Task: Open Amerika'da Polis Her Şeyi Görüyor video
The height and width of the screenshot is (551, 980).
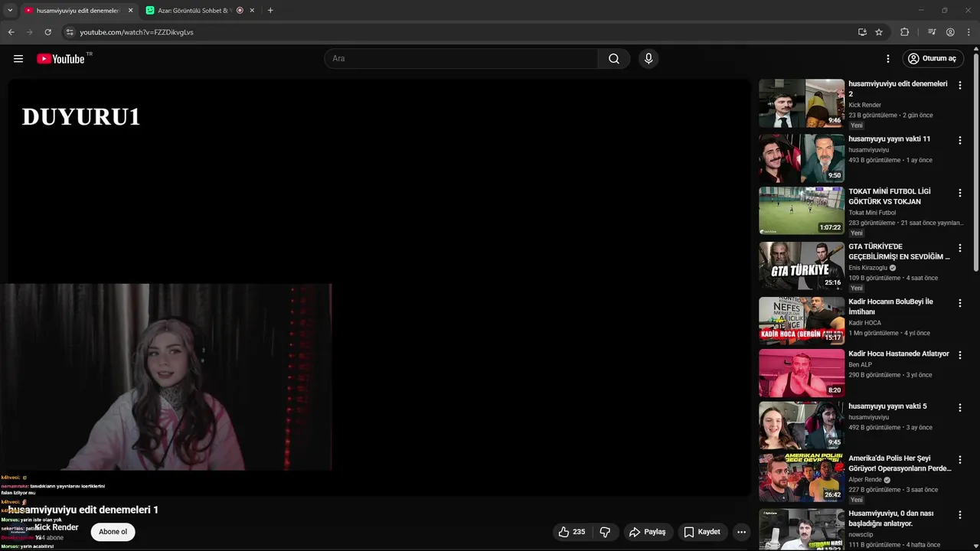Action: (x=900, y=463)
